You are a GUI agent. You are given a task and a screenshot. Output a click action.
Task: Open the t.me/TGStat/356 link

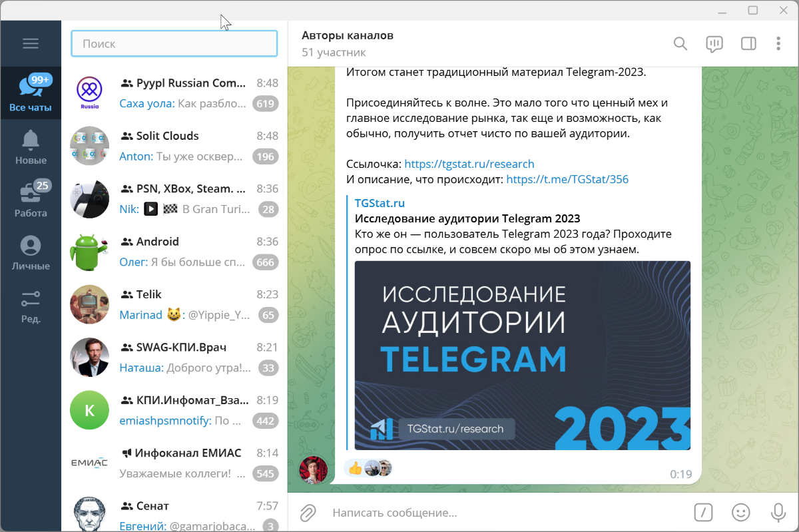point(567,179)
